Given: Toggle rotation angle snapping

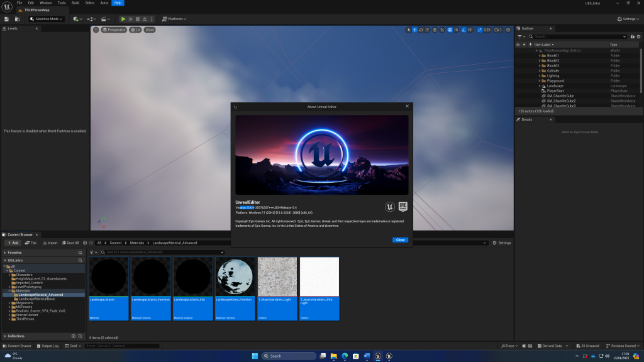Looking at the screenshot, I should (x=464, y=30).
